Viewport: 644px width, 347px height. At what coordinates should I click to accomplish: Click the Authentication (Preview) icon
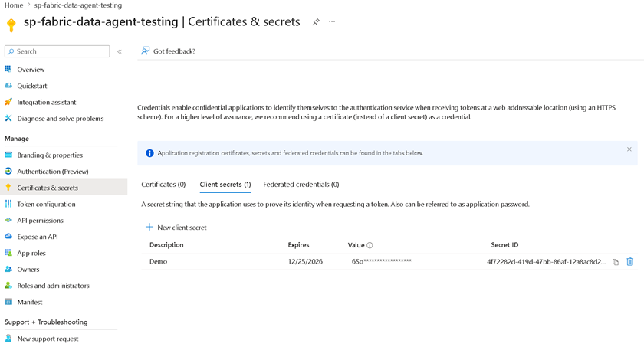tap(8, 171)
